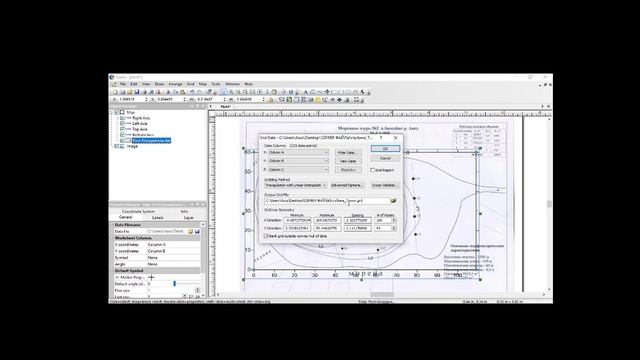Click the Save toolbar icon
Screen dimensions: 640x360
pyautogui.click(x=137, y=92)
